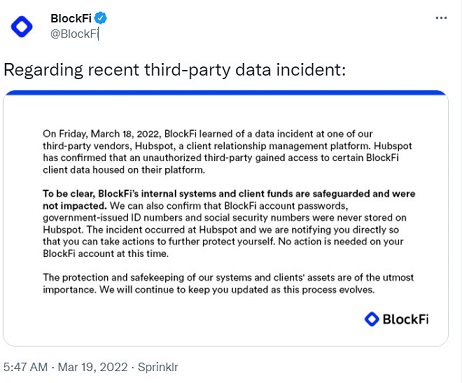Click the 'March 18, 2022' text in statement
The width and height of the screenshot is (462, 383).
point(126,134)
